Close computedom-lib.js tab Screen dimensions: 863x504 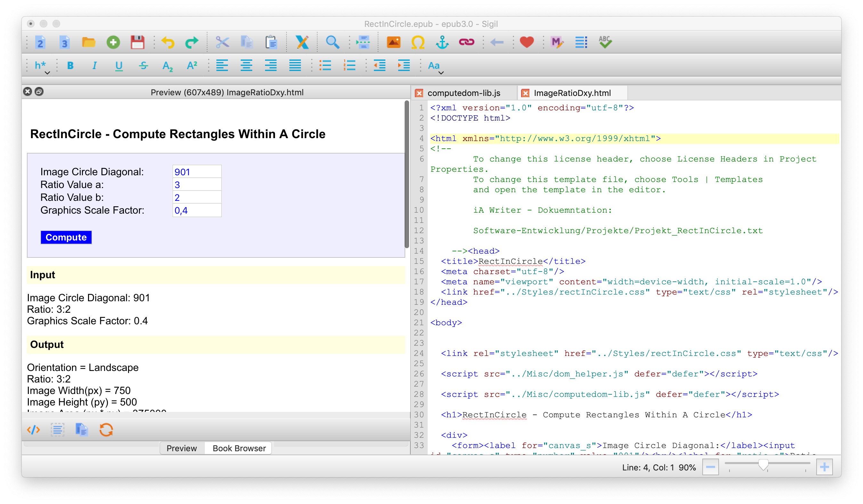(x=419, y=93)
